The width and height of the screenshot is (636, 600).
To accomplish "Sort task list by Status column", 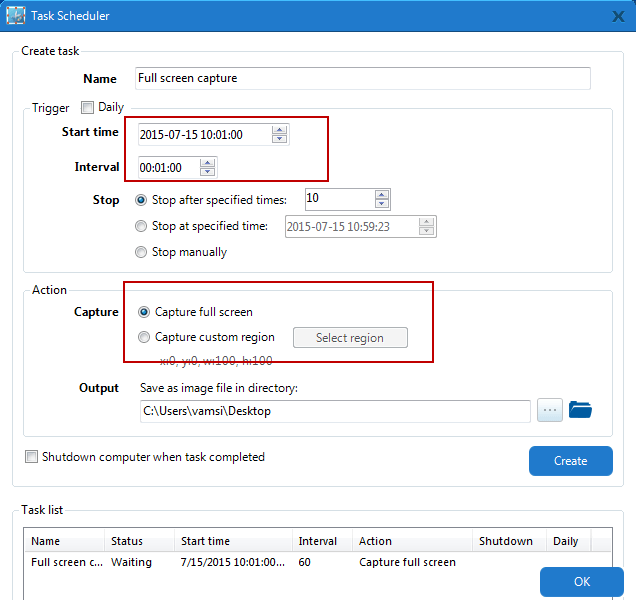I will point(140,541).
